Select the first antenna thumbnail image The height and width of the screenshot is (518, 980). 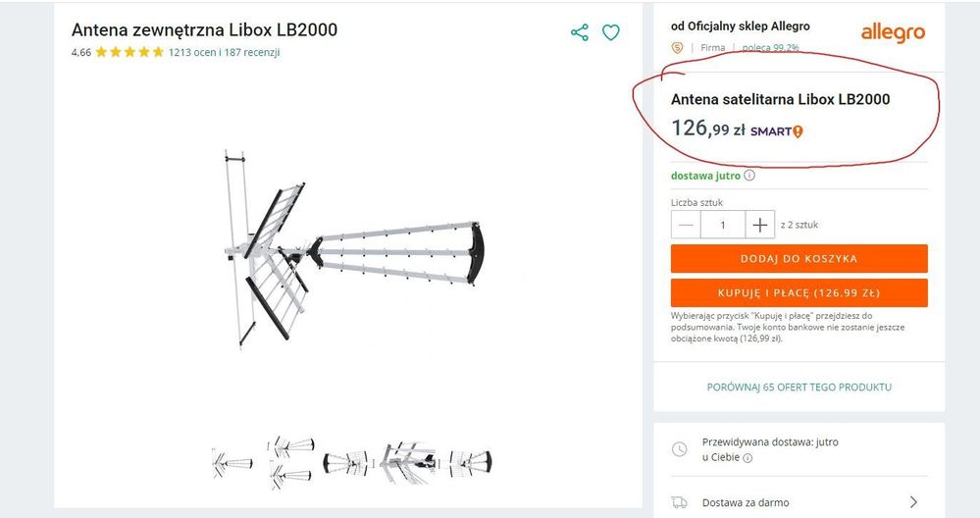click(232, 462)
